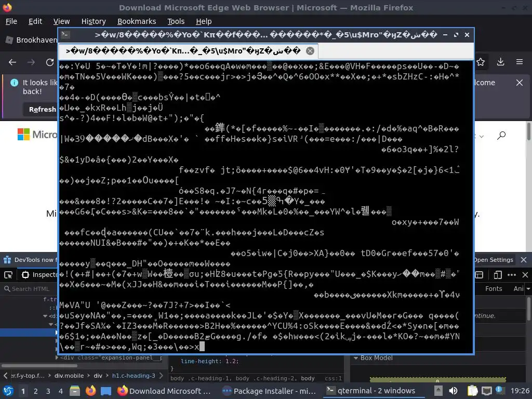Click the plain div breadcrumb
This screenshot has height=399, width=532.
(98, 376)
